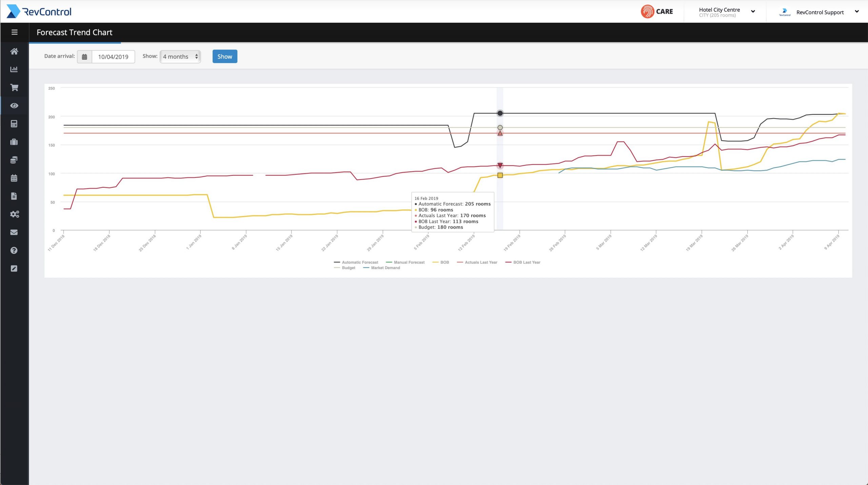The image size is (868, 485).
Task: Click the 1 Jan 2019 axis label
Action: click(x=194, y=242)
